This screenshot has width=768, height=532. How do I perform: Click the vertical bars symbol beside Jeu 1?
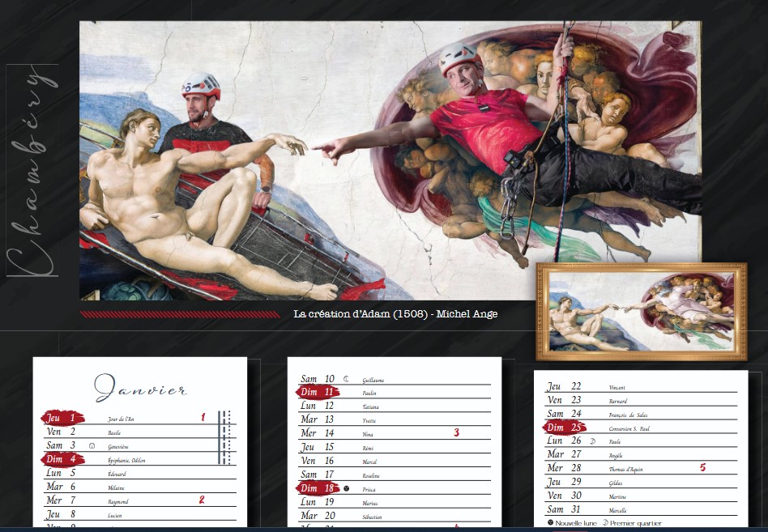click(x=225, y=437)
